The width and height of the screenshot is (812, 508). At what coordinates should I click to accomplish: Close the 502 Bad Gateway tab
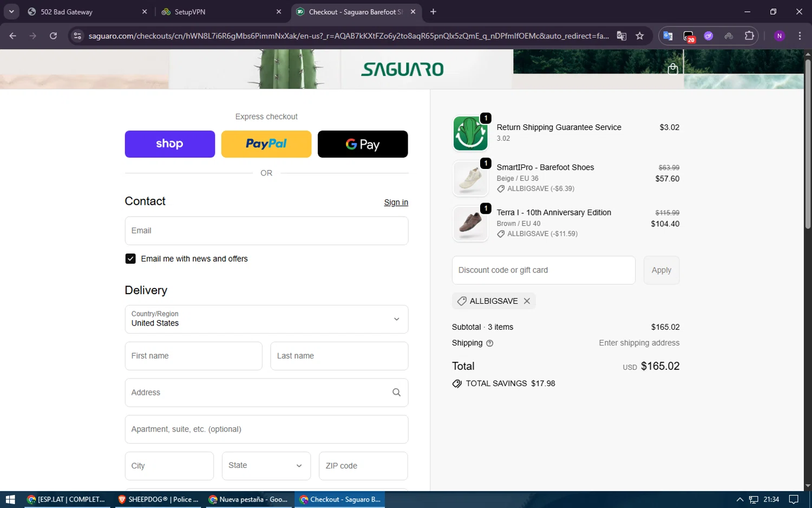(145, 11)
